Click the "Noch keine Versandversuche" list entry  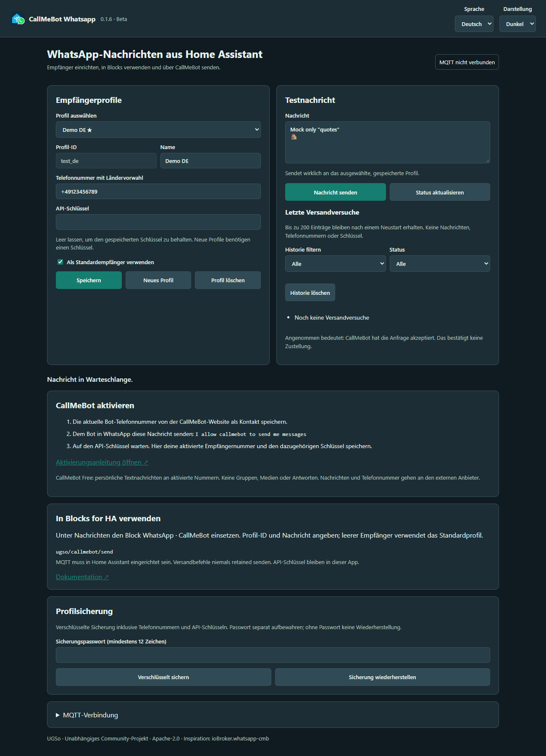[332, 318]
